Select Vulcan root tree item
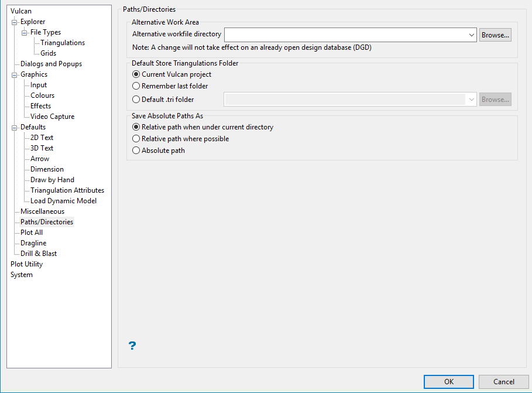This screenshot has width=532, height=393. pyautogui.click(x=20, y=11)
